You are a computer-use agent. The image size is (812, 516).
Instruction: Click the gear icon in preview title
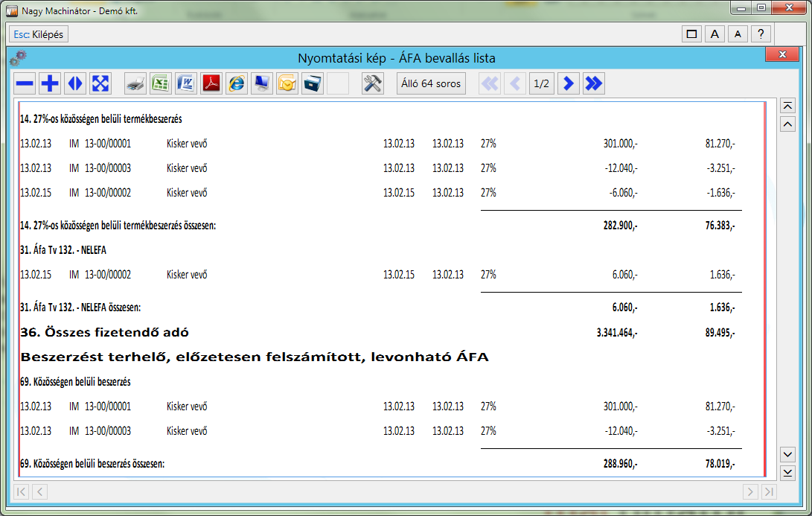(18, 58)
